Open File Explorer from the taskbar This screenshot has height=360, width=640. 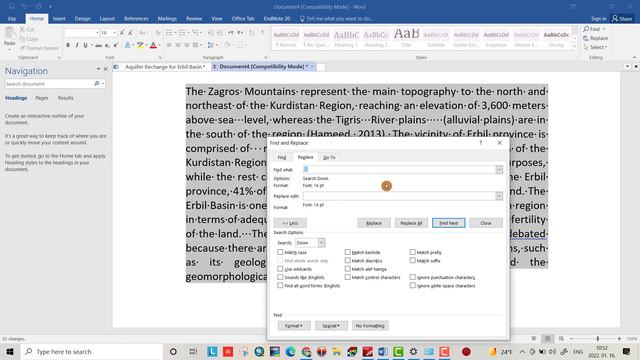click(x=336, y=351)
